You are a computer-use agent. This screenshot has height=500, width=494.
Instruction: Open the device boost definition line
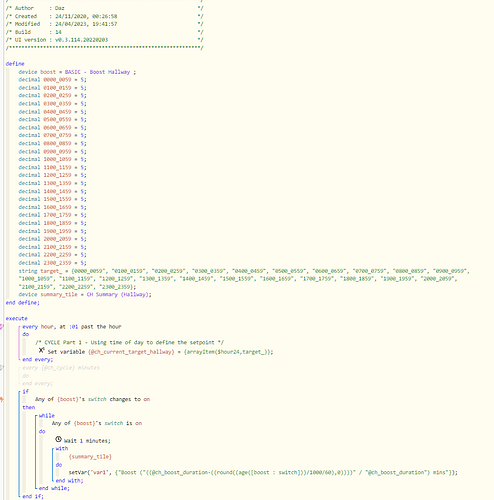(77, 72)
